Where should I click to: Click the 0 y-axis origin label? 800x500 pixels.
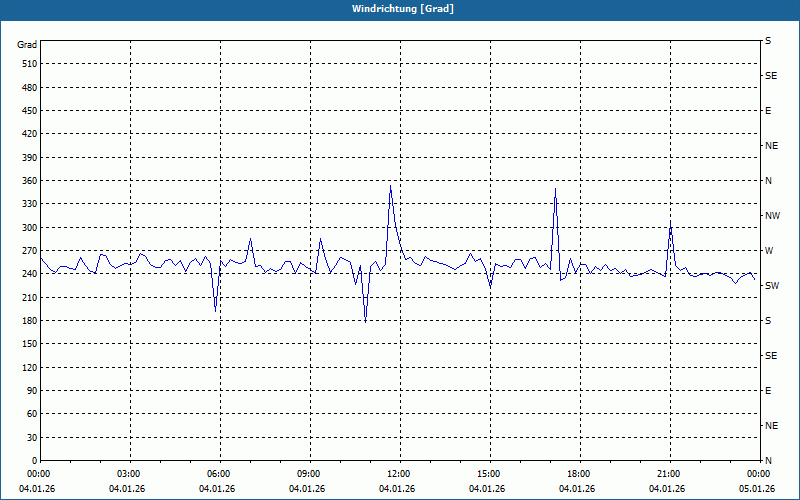(35, 461)
